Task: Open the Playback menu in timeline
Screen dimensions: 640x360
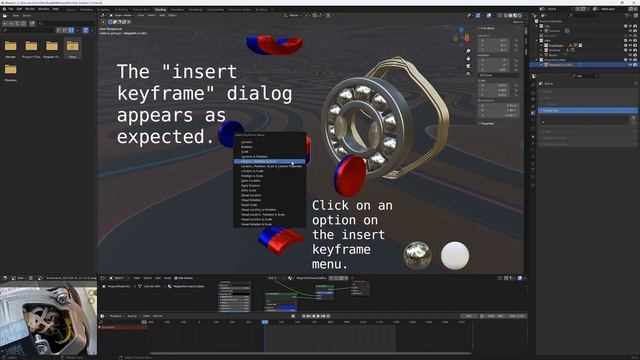Action: [116, 316]
